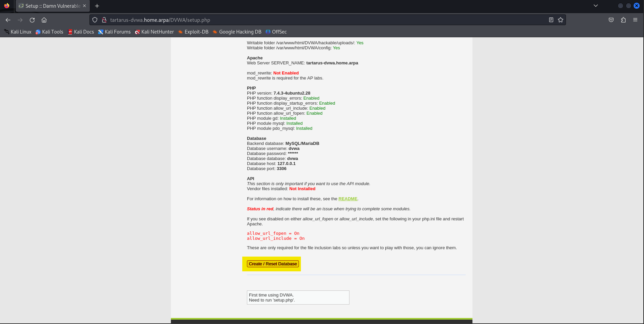Click the browser Back arrow

coord(8,20)
